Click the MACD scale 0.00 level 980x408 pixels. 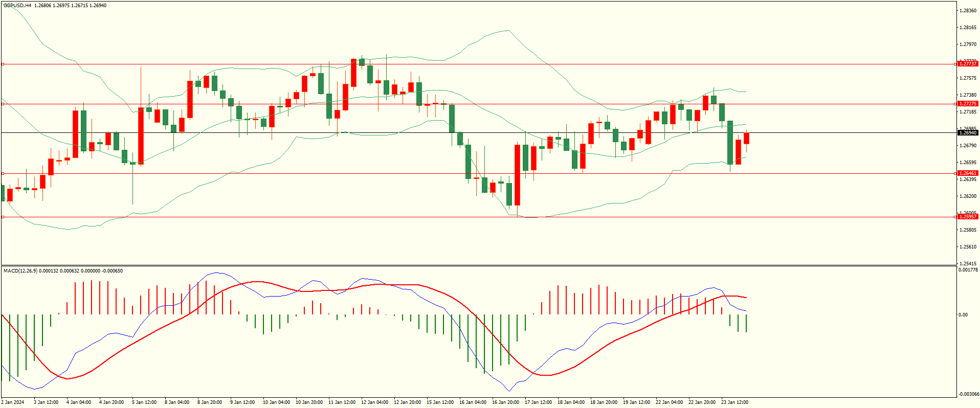point(963,315)
